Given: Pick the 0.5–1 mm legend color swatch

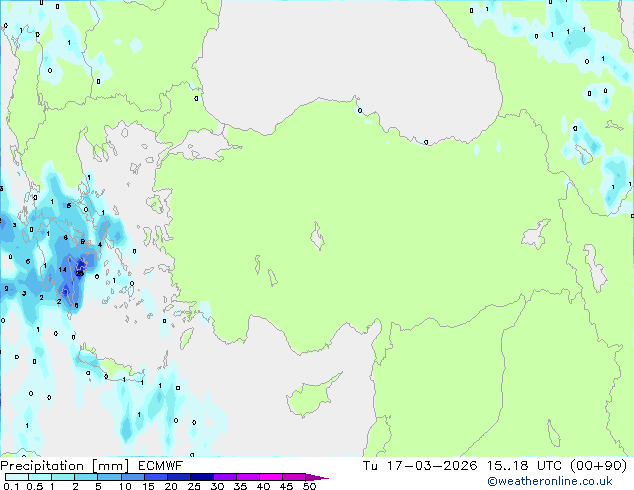Looking at the screenshot, I should pyautogui.click(x=40, y=477).
